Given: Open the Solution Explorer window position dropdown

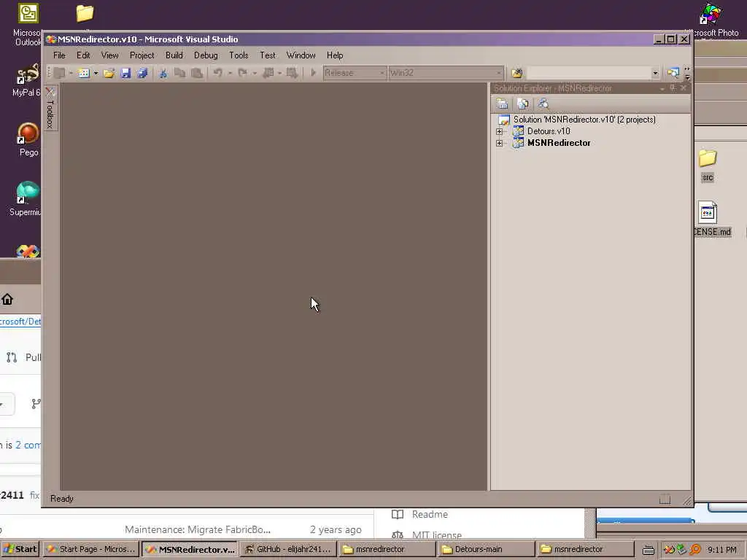Looking at the screenshot, I should click(662, 88).
